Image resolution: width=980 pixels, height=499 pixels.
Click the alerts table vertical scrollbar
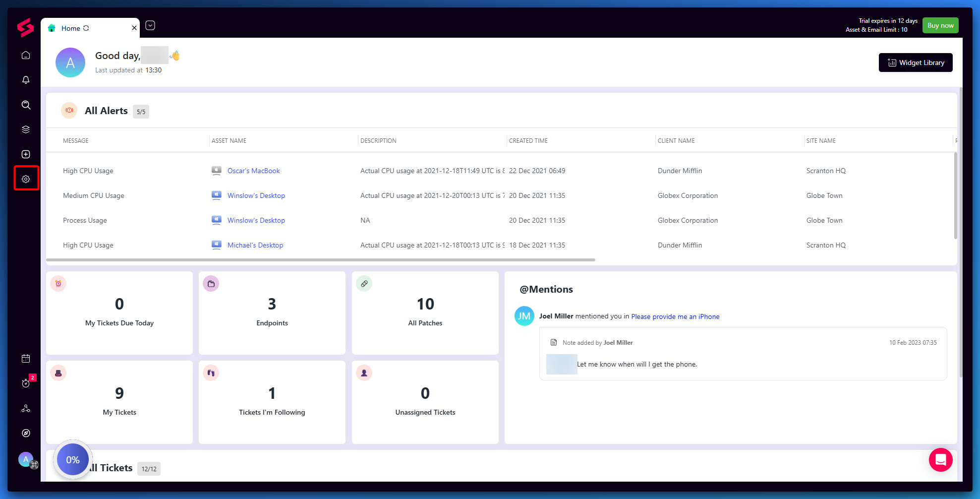(956, 196)
